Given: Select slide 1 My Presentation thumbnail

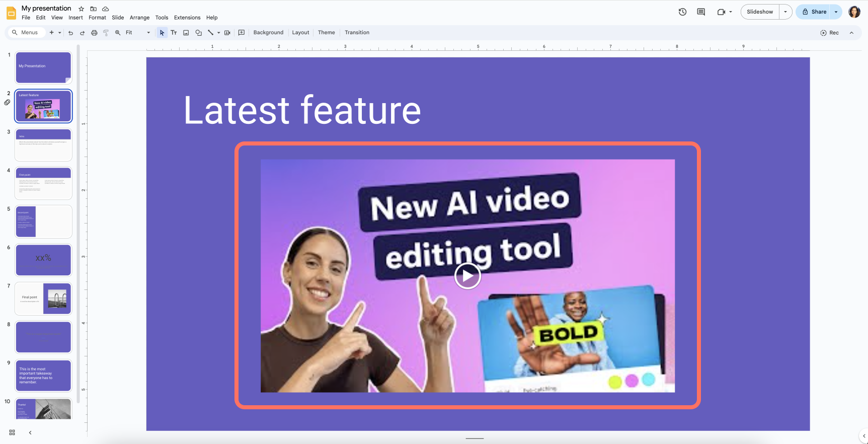Looking at the screenshot, I should [x=43, y=67].
